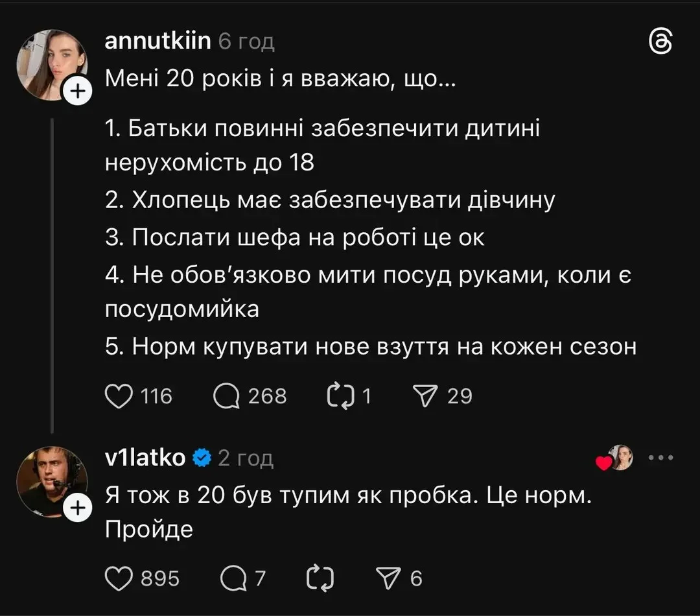This screenshot has width=700, height=616.
Task: Click the 2 год timestamp on the reply
Action: (x=246, y=458)
